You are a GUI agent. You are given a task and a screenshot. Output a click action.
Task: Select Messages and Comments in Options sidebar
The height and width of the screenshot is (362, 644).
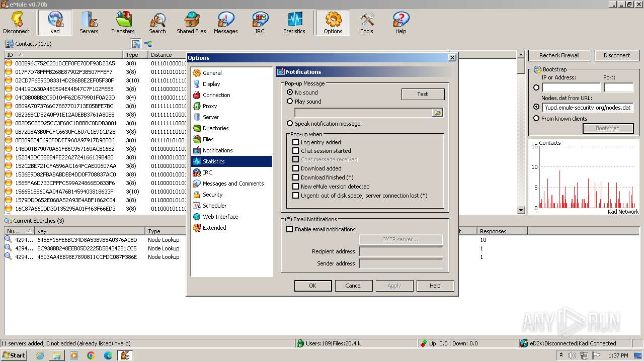click(x=232, y=184)
